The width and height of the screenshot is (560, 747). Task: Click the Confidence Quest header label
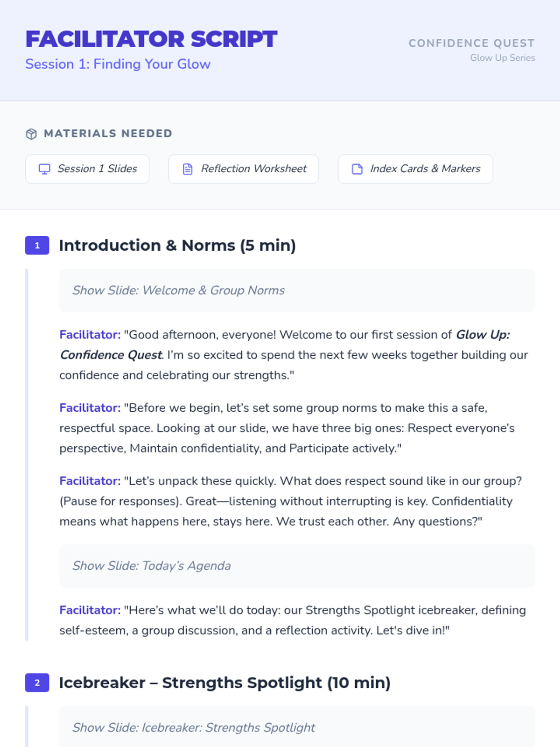click(472, 43)
